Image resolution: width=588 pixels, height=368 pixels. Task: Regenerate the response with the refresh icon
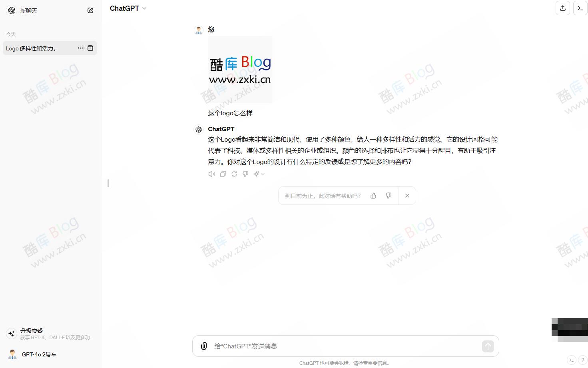pos(234,174)
